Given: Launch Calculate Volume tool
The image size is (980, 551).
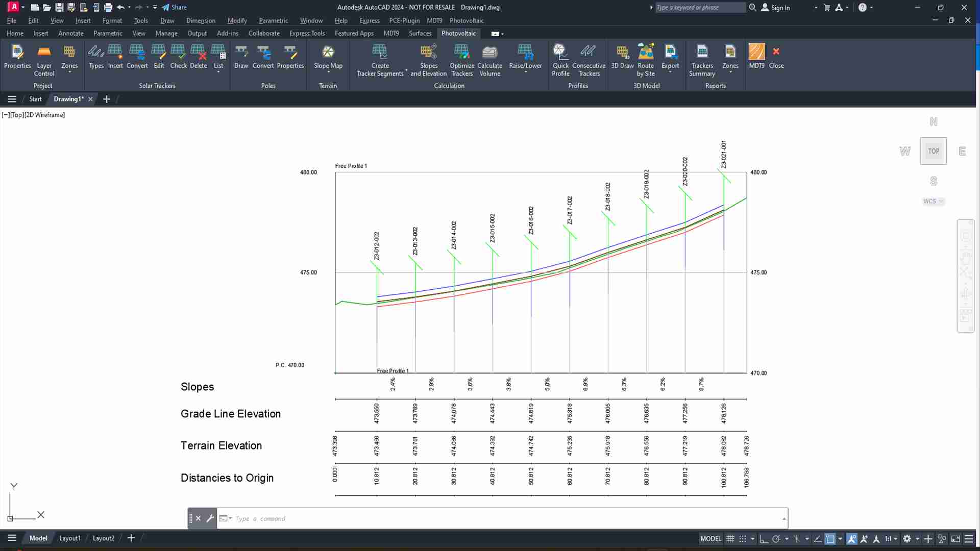Looking at the screenshot, I should pyautogui.click(x=489, y=60).
